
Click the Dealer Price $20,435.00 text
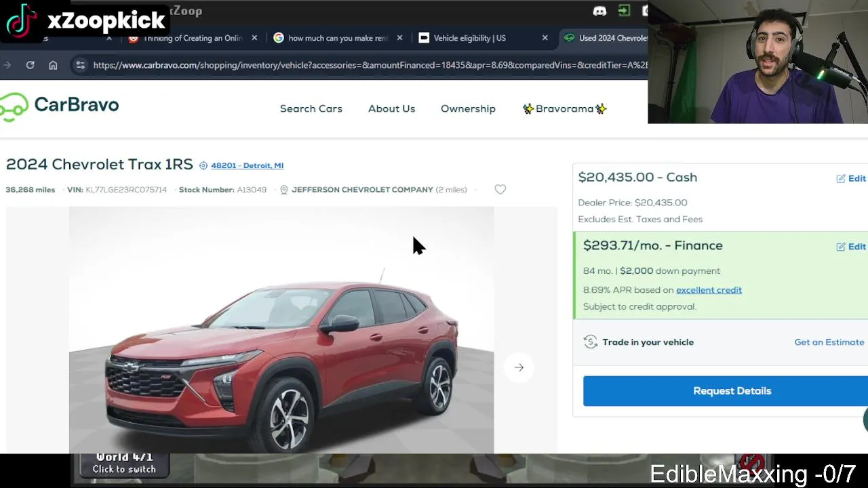[x=633, y=203]
